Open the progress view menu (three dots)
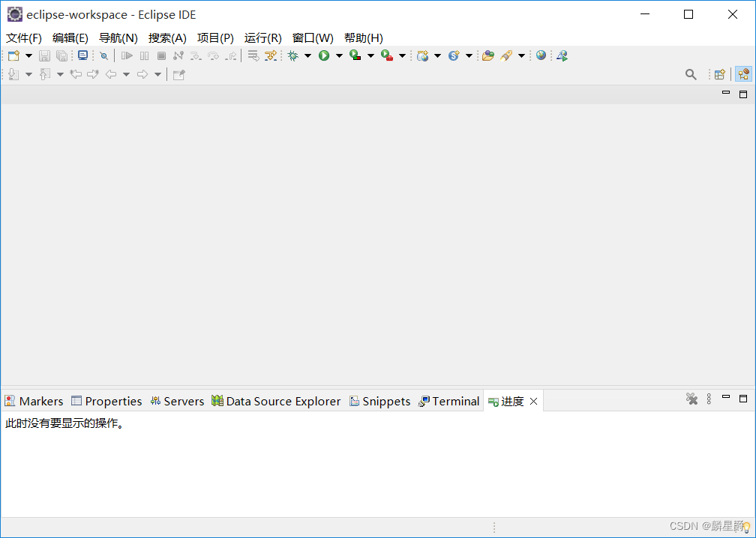 (709, 399)
